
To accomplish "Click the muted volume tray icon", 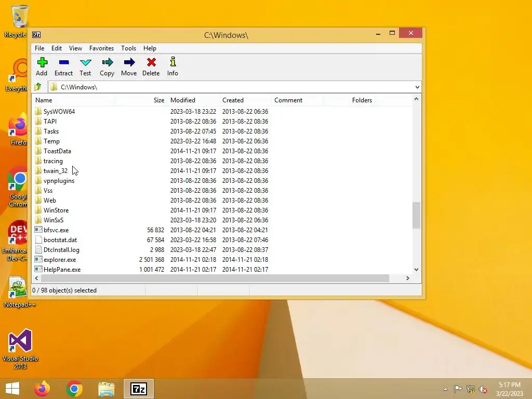I will click(483, 389).
